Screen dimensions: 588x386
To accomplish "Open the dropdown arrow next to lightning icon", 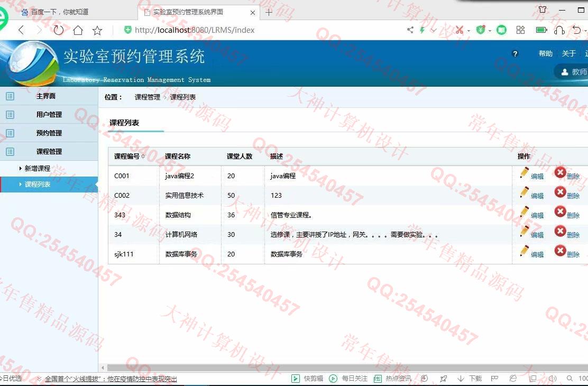I will click(434, 30).
